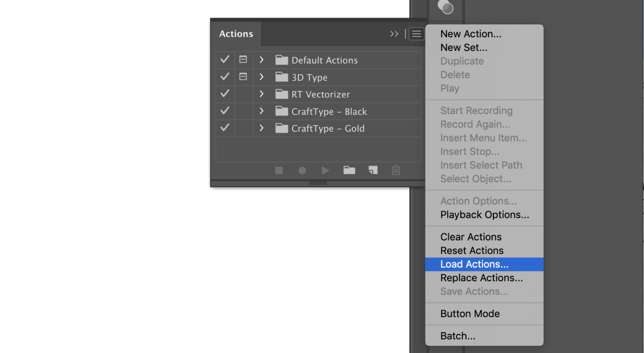Expand the CraftType – Black set
644x353 pixels.
[x=261, y=111]
